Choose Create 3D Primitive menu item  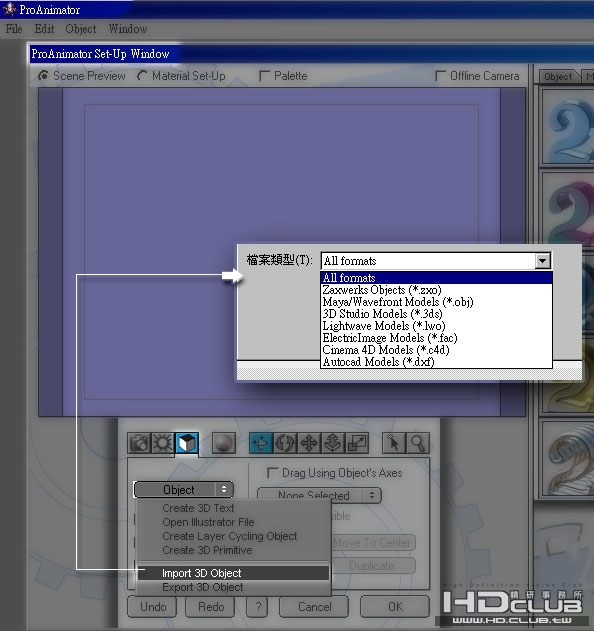tap(233, 550)
